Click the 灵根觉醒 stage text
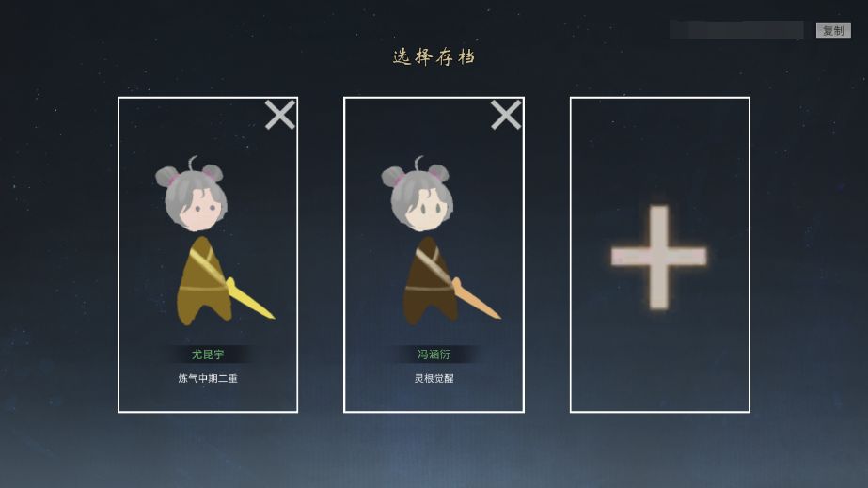The height and width of the screenshot is (488, 868). tap(434, 378)
